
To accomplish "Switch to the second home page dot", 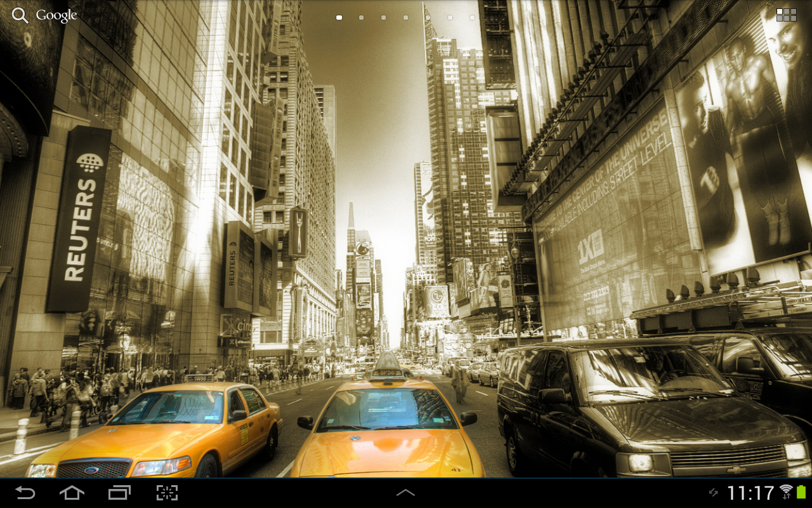I will (362, 18).
